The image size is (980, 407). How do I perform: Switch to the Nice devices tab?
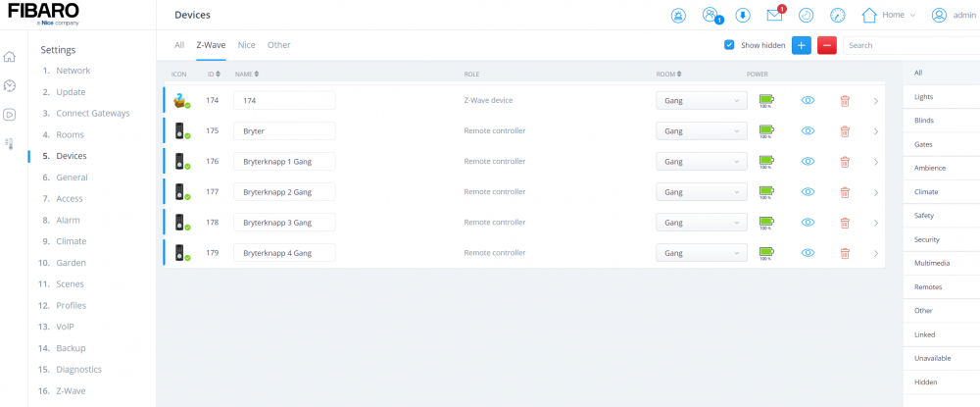(246, 45)
